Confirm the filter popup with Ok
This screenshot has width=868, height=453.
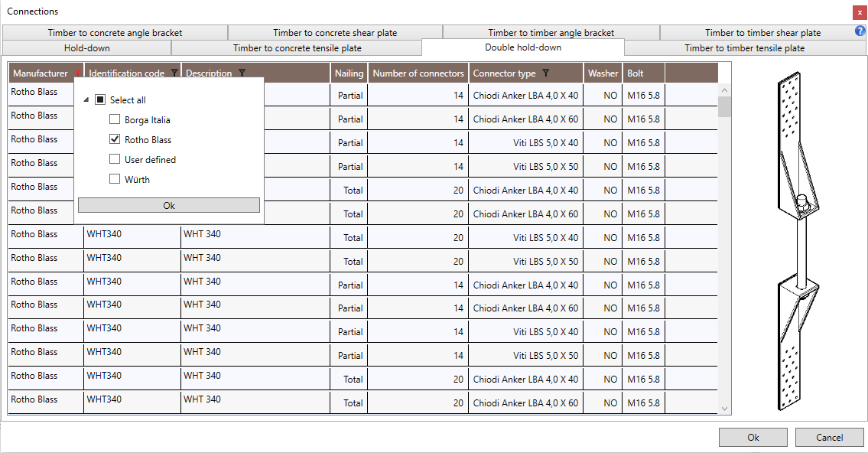(169, 205)
